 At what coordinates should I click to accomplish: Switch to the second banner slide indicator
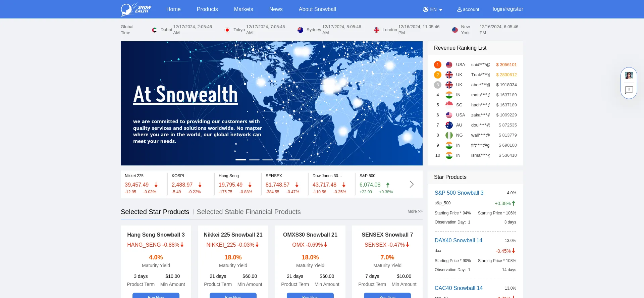tap(254, 160)
